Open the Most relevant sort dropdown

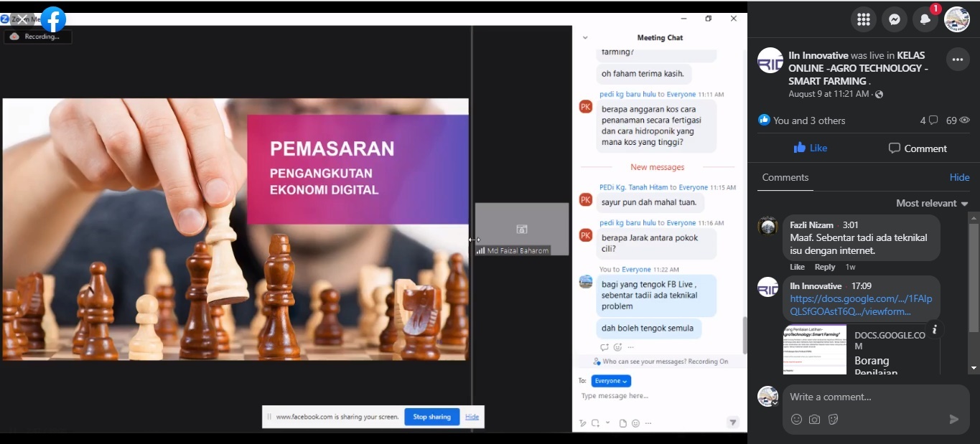[x=932, y=203]
